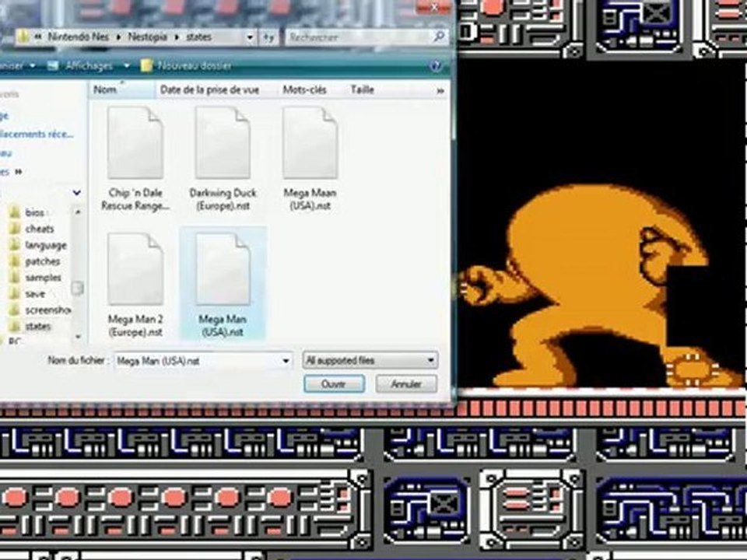The width and height of the screenshot is (747, 560).
Task: Collapse the folders pane chevron
Action: click(76, 192)
